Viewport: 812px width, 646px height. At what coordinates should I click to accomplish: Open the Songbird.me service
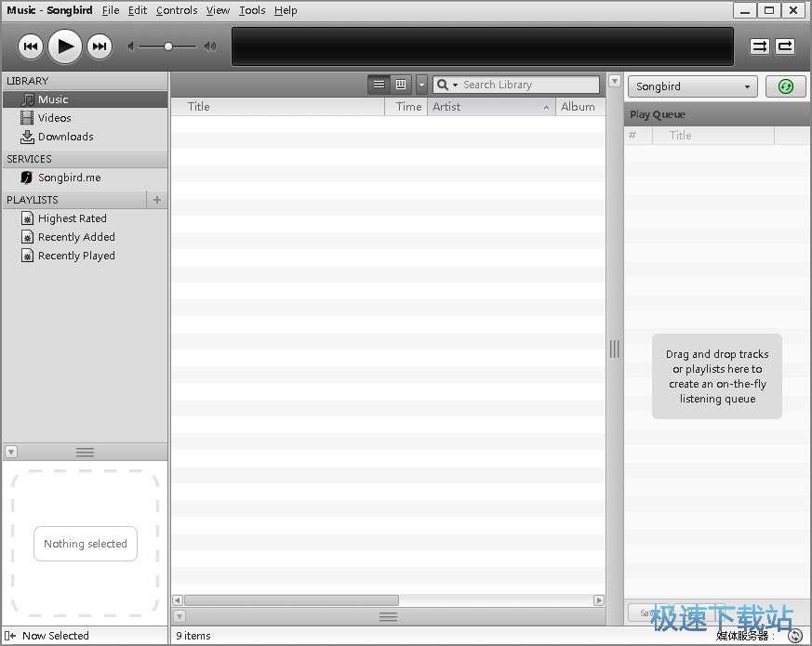pyautogui.click(x=69, y=178)
